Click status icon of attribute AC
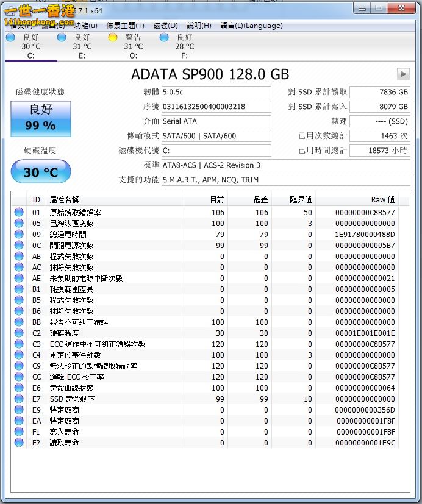The height and width of the screenshot is (504, 422). (19, 267)
